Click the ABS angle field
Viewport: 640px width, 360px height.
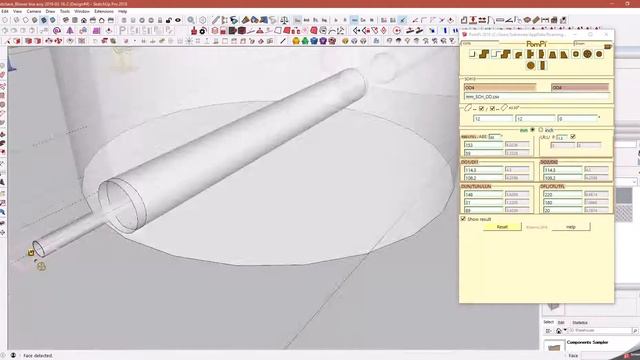tap(494, 137)
